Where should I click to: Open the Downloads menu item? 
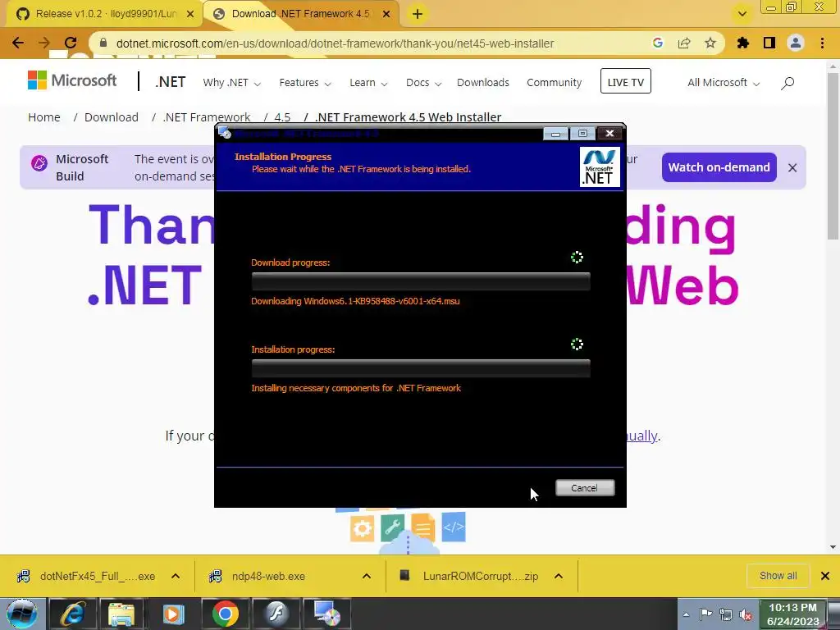tap(482, 83)
